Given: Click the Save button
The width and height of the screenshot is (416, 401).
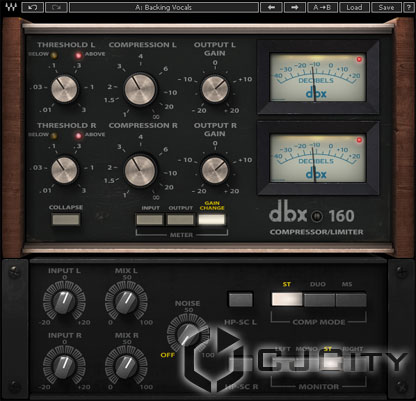Looking at the screenshot, I should tap(386, 7).
